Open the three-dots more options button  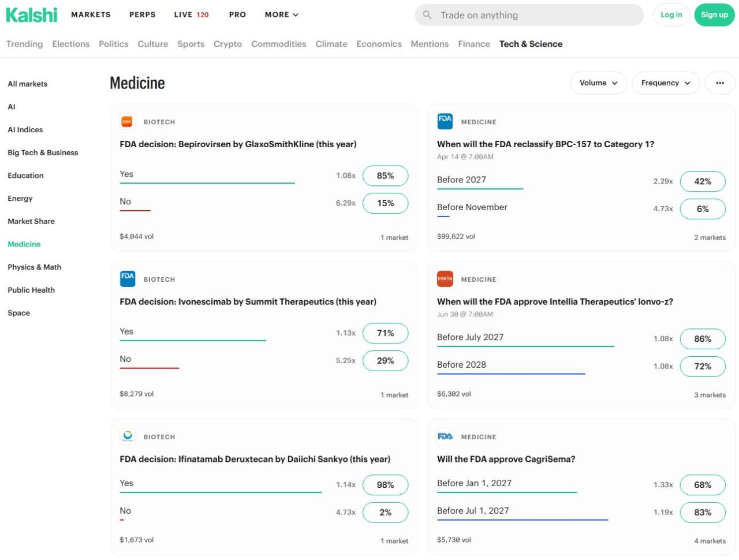click(x=720, y=83)
